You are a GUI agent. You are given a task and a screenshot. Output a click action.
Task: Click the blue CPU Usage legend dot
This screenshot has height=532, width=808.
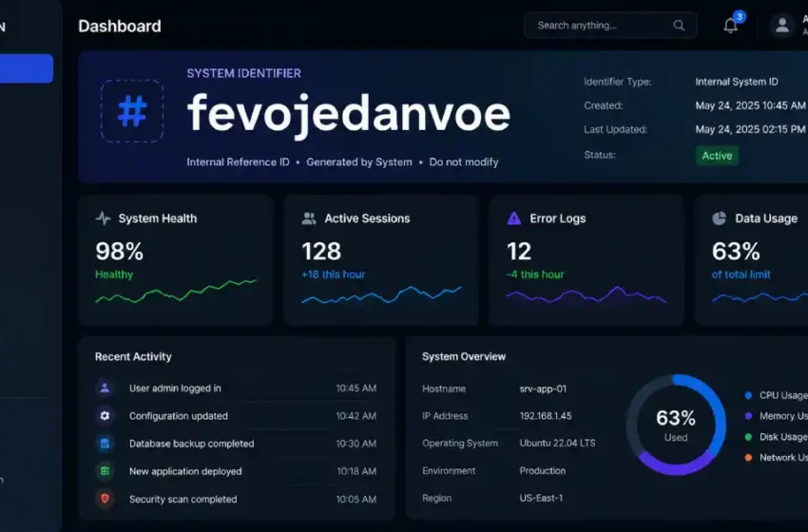(x=748, y=395)
